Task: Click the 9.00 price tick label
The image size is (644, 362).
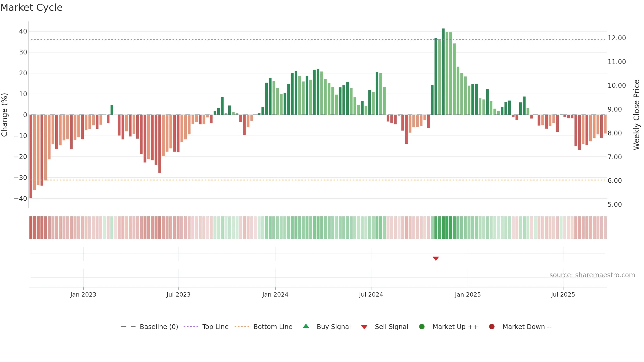Action: (x=615, y=109)
